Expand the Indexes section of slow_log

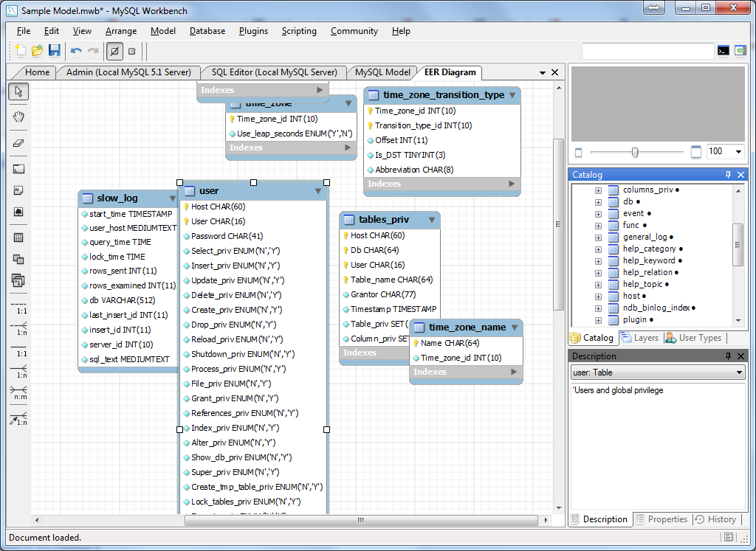click(x=128, y=368)
